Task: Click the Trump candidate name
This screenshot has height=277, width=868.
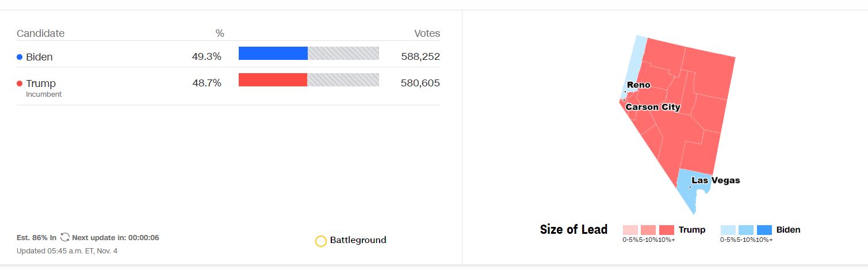Action: pos(41,84)
